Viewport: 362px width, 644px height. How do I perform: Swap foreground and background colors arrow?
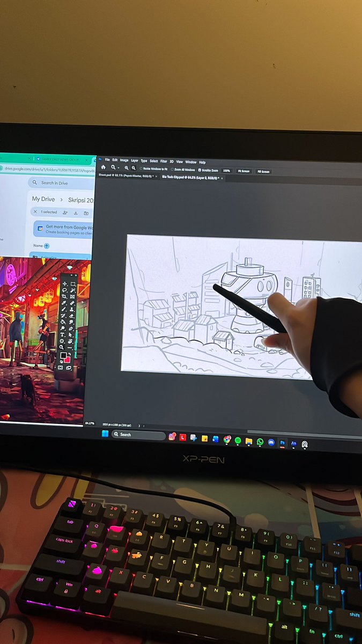coord(70,354)
